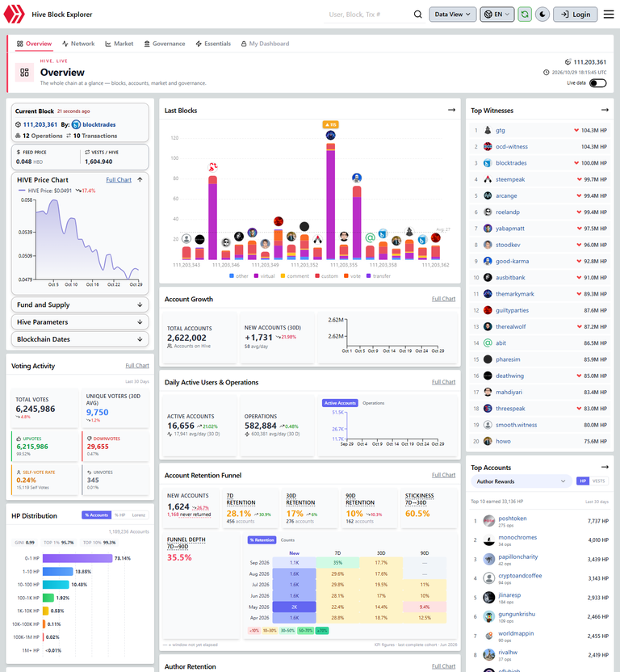Click the gtg witness avatar
This screenshot has width=620, height=672.
pyautogui.click(x=488, y=130)
